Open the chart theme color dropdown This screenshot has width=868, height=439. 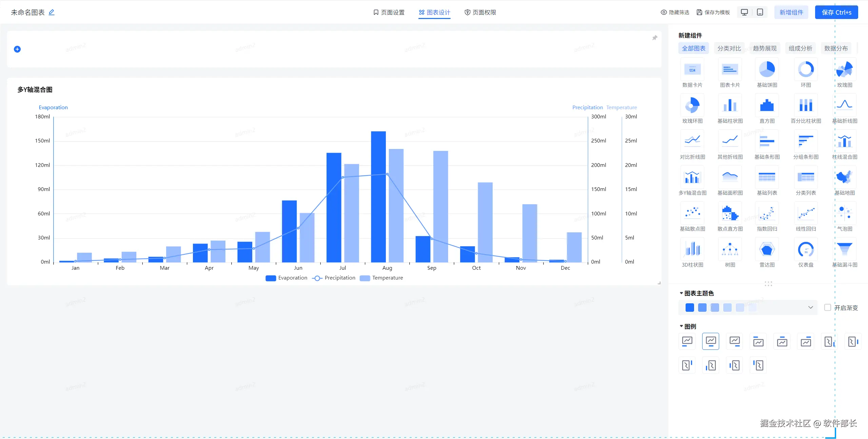click(810, 307)
